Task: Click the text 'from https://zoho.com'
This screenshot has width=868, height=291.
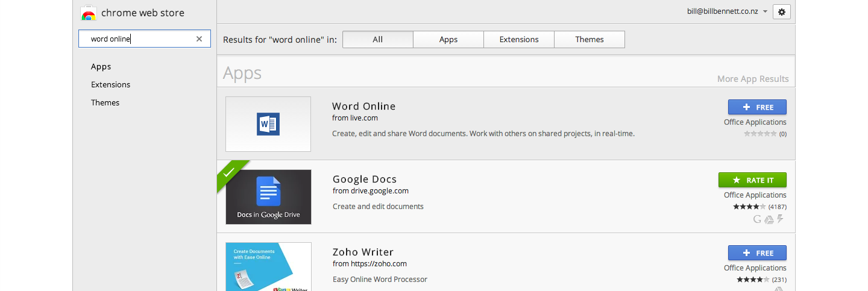Action: click(x=370, y=264)
